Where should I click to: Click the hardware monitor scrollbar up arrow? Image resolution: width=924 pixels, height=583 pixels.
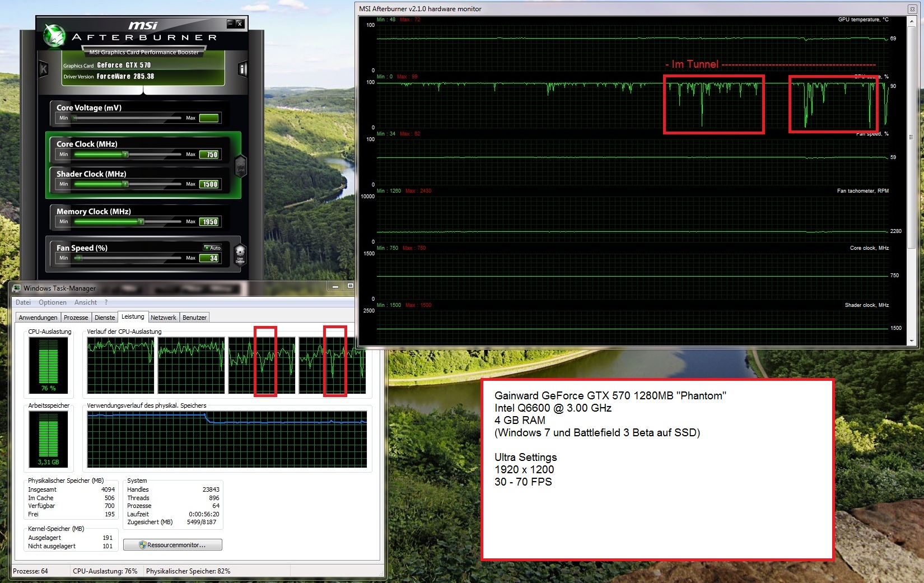click(x=912, y=21)
